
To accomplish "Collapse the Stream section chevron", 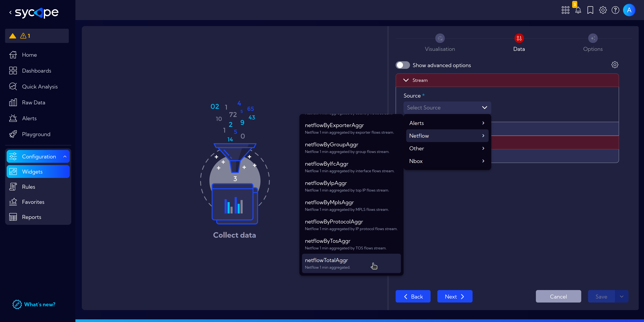I will pos(406,80).
